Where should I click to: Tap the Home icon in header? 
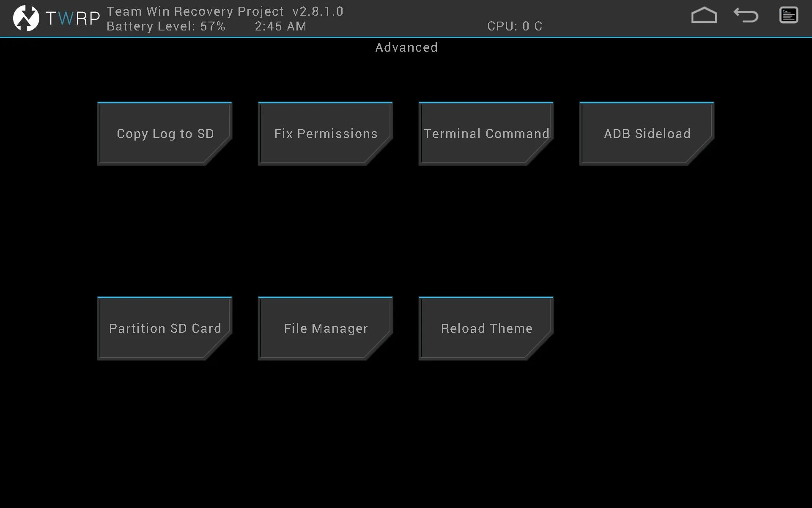704,16
